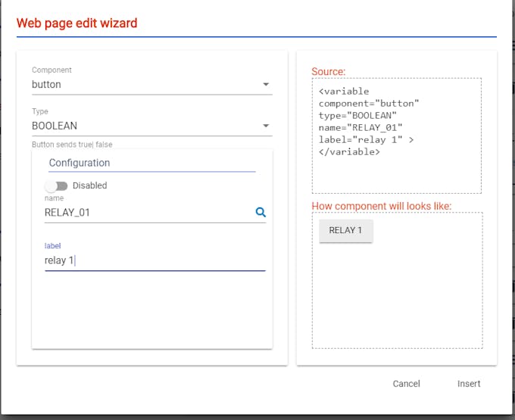Open the Type combo box showing BOOLEAN

tap(152, 126)
